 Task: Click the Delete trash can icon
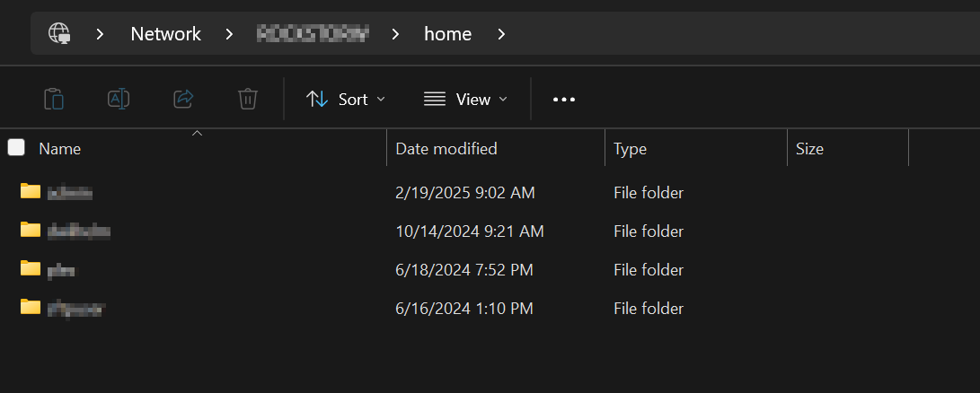click(248, 99)
